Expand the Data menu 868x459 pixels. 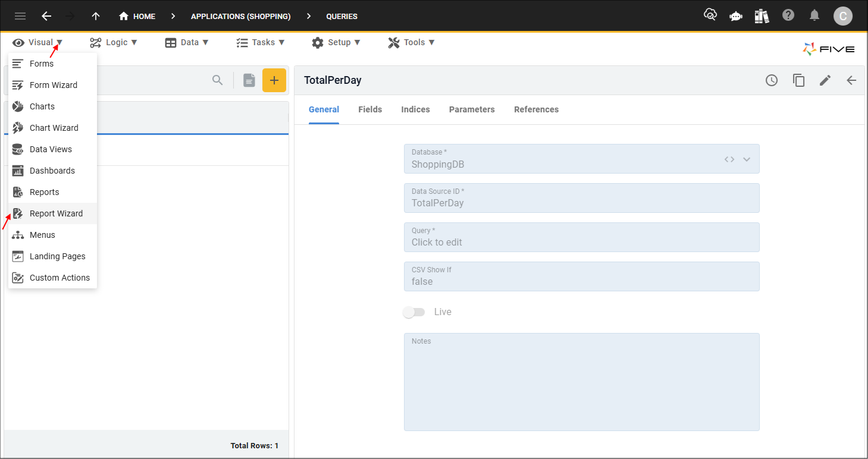[x=187, y=42]
